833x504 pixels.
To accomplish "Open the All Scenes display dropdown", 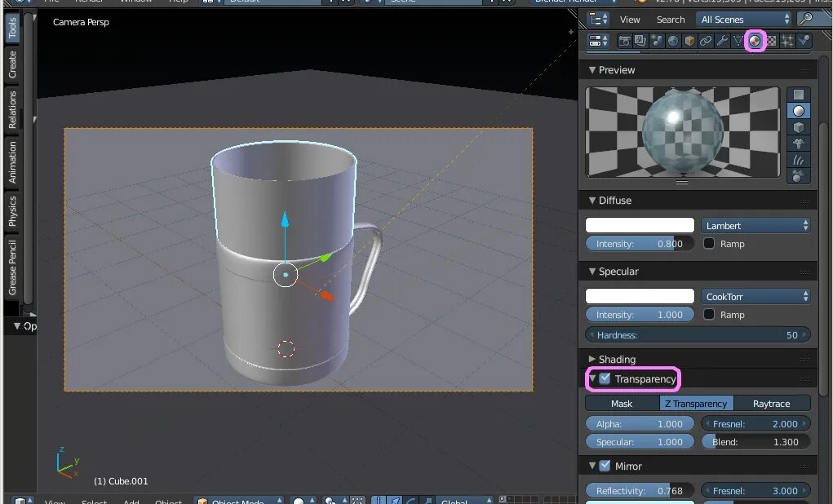I will (x=745, y=20).
